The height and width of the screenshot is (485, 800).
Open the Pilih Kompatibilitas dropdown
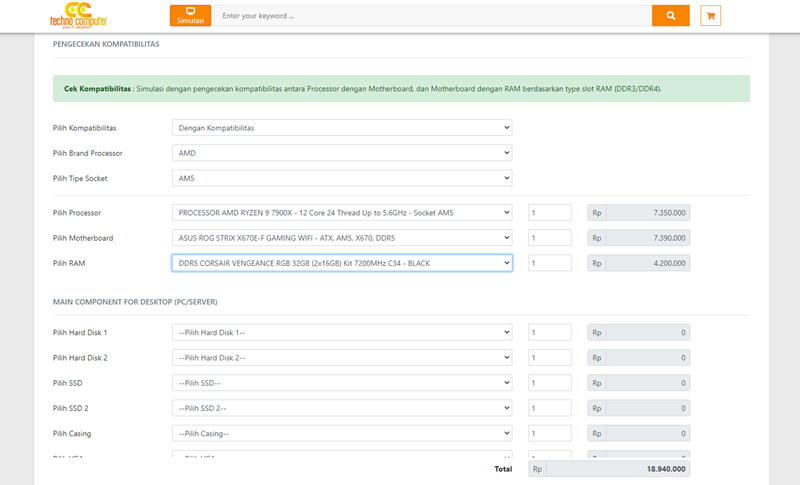(x=342, y=128)
